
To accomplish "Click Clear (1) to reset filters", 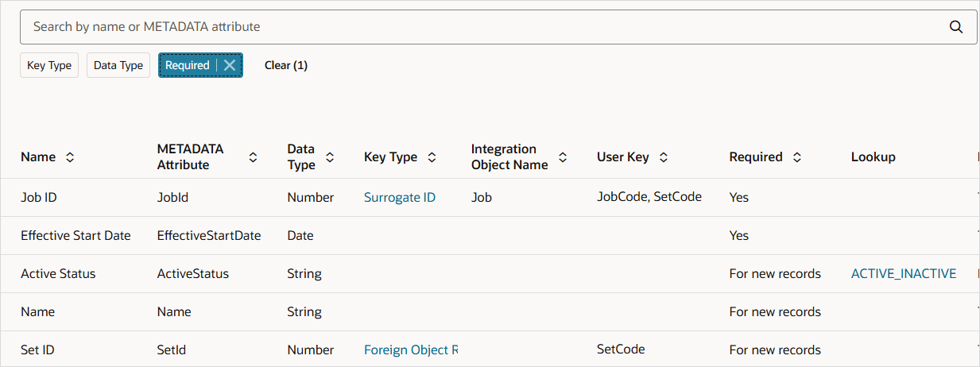I will [286, 65].
